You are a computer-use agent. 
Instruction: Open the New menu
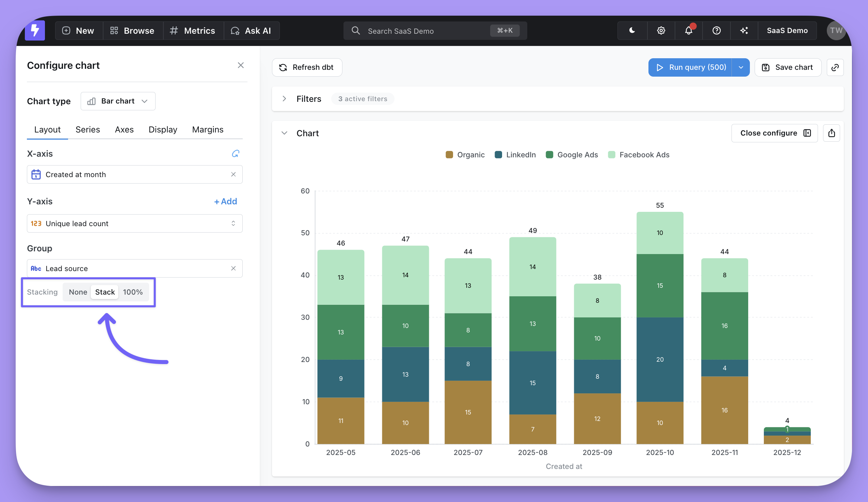click(78, 31)
